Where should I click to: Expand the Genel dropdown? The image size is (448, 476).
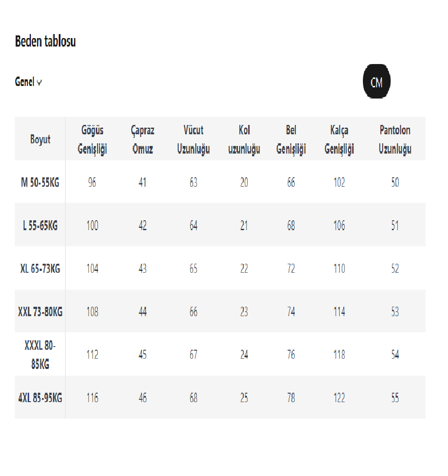29,82
